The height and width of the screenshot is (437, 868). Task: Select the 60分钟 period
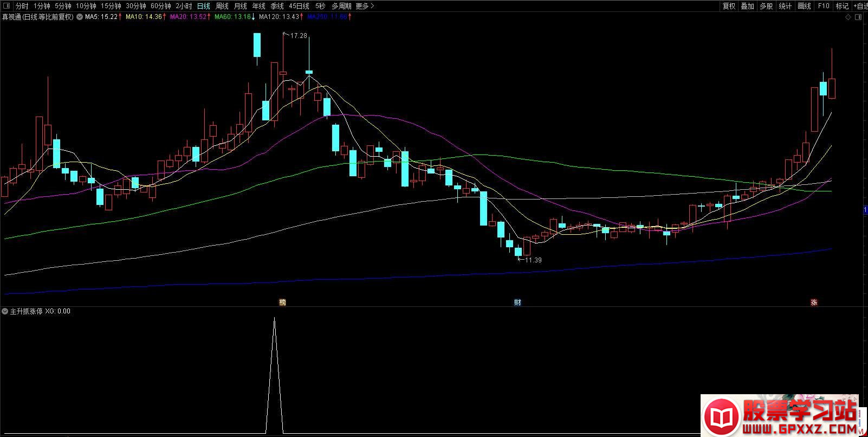tap(161, 6)
